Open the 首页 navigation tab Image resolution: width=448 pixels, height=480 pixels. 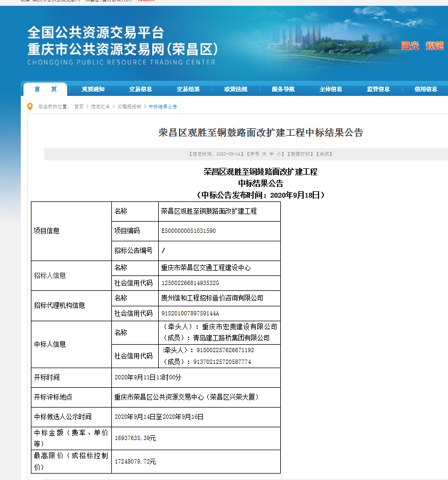(x=45, y=89)
